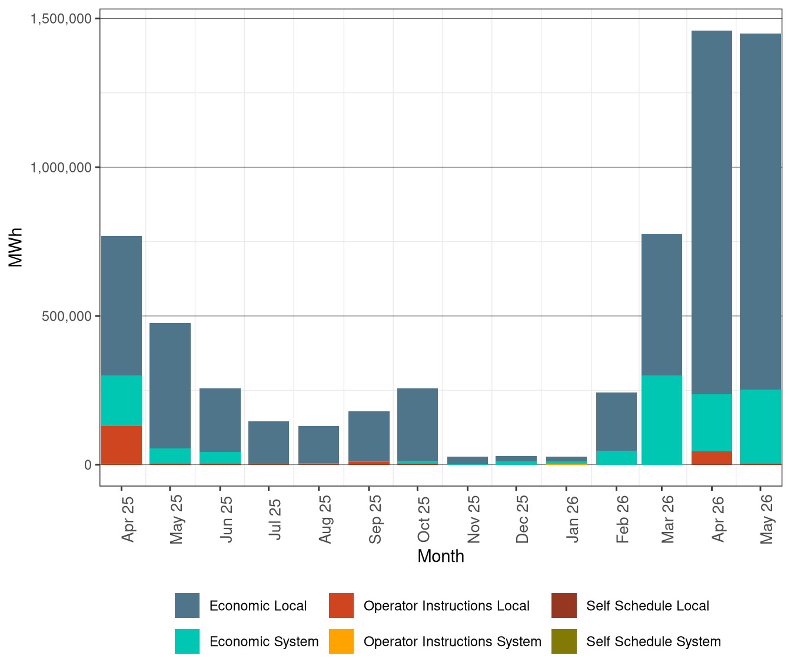Click the 'Nov 25' axis label
This screenshot has width=791, height=672.
point(474,520)
